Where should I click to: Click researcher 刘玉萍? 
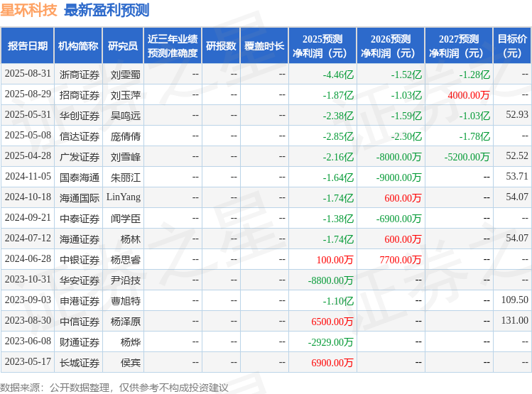pos(126,95)
